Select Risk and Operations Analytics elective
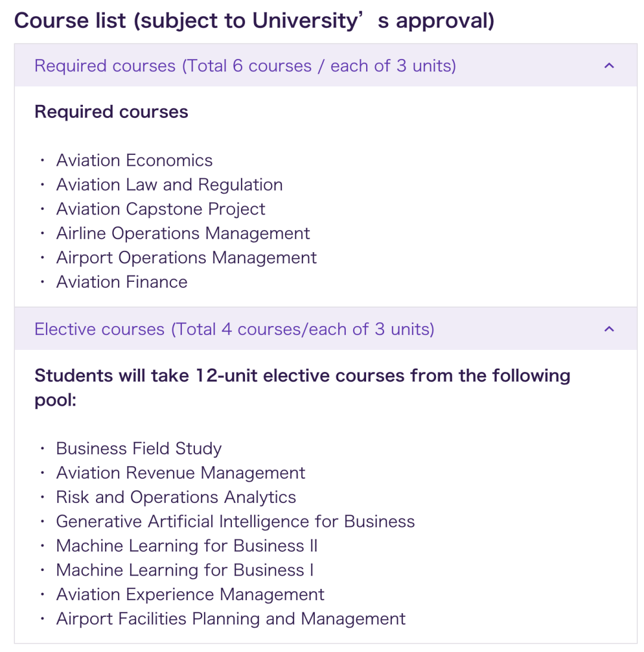Screen dimensions: 644x652 point(176,497)
